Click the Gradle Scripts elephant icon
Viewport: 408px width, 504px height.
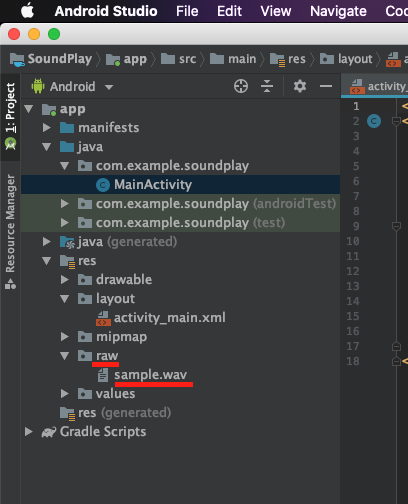coord(49,432)
